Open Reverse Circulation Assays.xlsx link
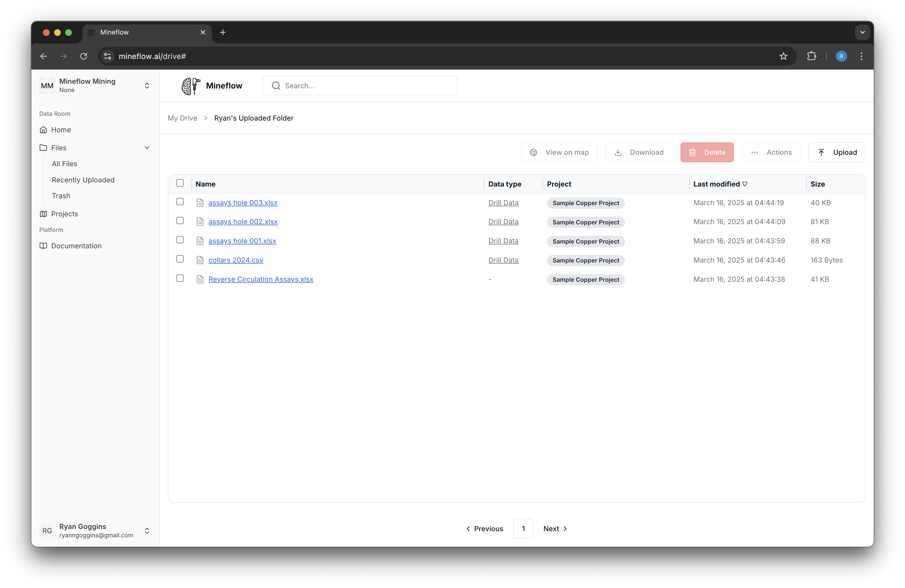The image size is (905, 588). click(x=261, y=280)
